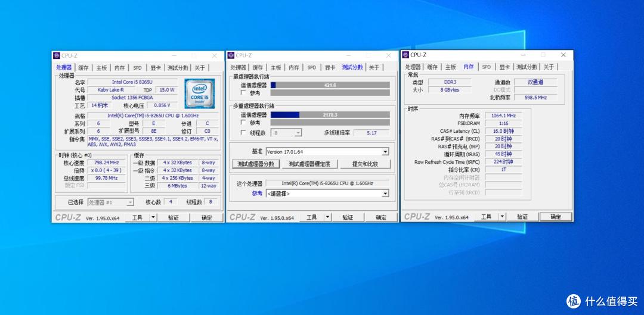
Task: Enable the 线程数 checkbox
Action: (x=243, y=133)
